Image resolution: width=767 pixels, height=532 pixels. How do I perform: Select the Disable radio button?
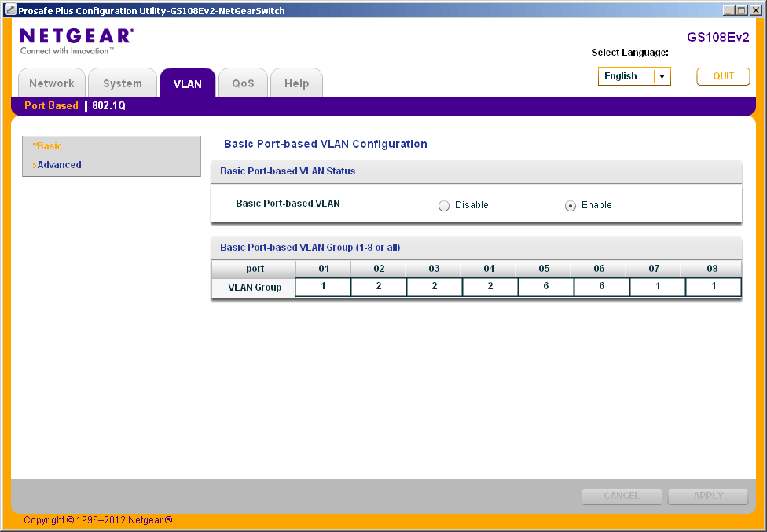[x=444, y=206]
